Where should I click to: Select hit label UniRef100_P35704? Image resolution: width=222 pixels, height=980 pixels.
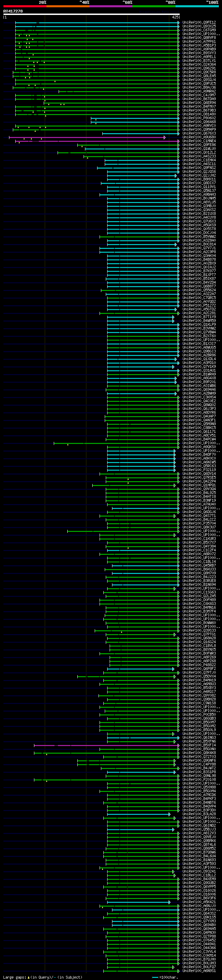[x=199, y=524]
